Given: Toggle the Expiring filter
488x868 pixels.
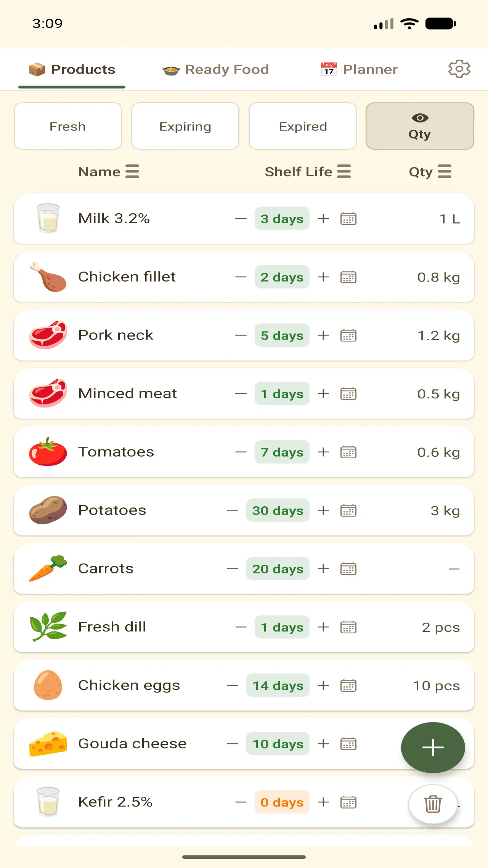Looking at the screenshot, I should [185, 126].
